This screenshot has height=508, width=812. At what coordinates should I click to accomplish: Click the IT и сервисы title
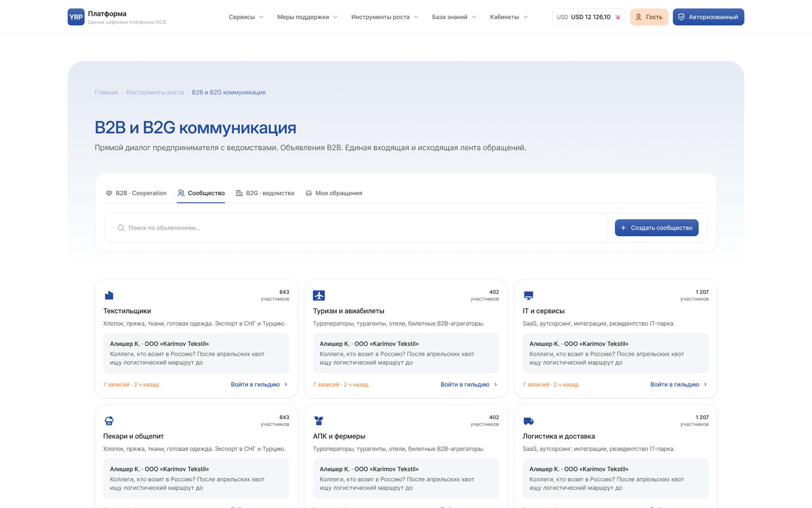click(x=544, y=311)
